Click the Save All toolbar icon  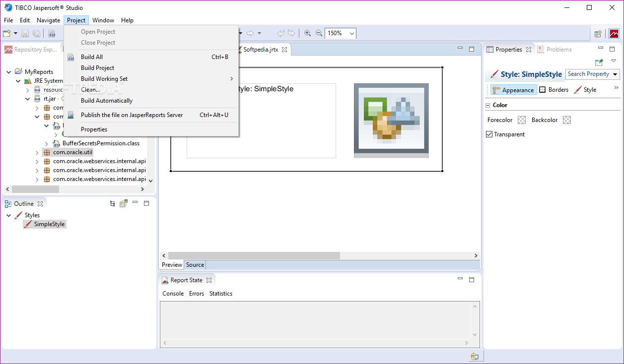37,33
